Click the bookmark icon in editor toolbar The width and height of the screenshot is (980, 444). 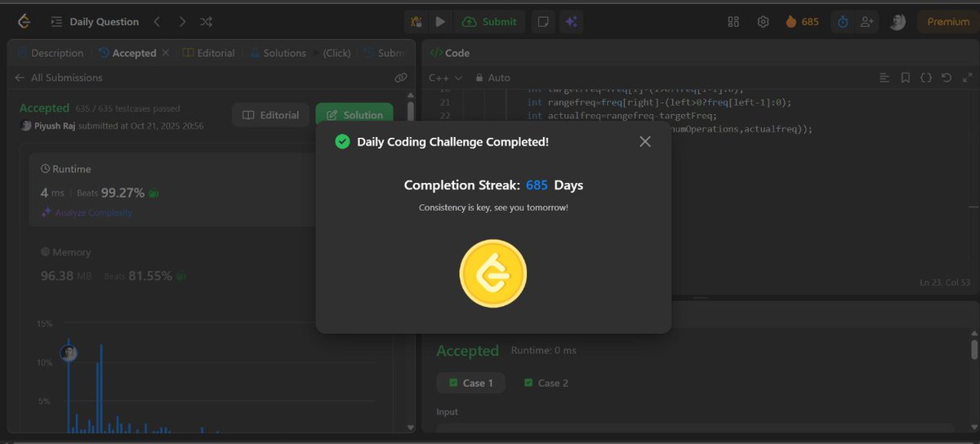pos(905,78)
